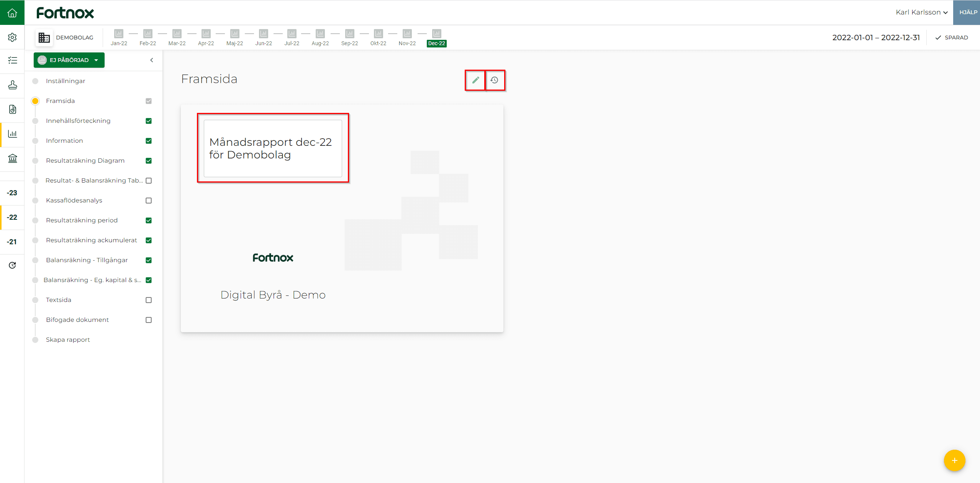Viewport: 980px width, 483px height.
Task: Check the Textsida checkbox
Action: [149, 300]
